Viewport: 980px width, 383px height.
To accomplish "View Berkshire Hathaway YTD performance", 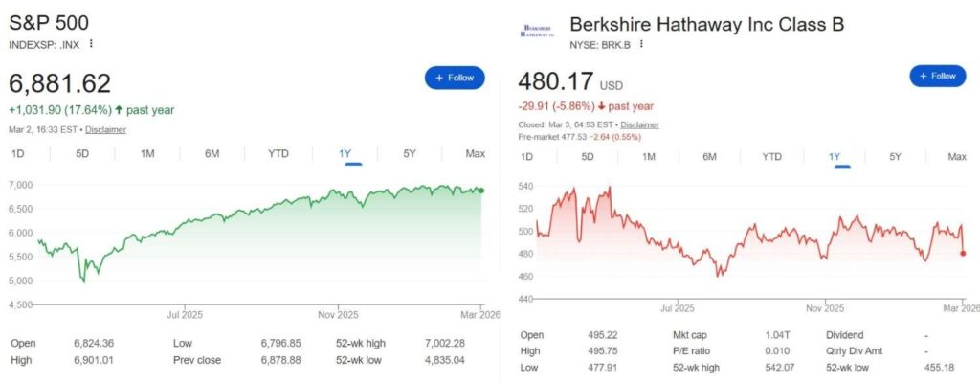I will tap(771, 157).
